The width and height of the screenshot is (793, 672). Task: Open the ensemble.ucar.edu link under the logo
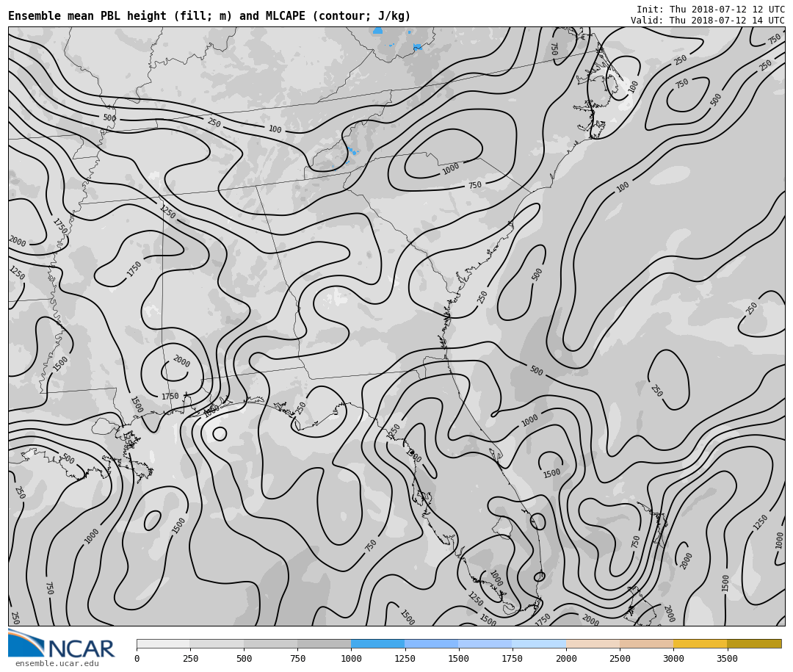[57, 664]
